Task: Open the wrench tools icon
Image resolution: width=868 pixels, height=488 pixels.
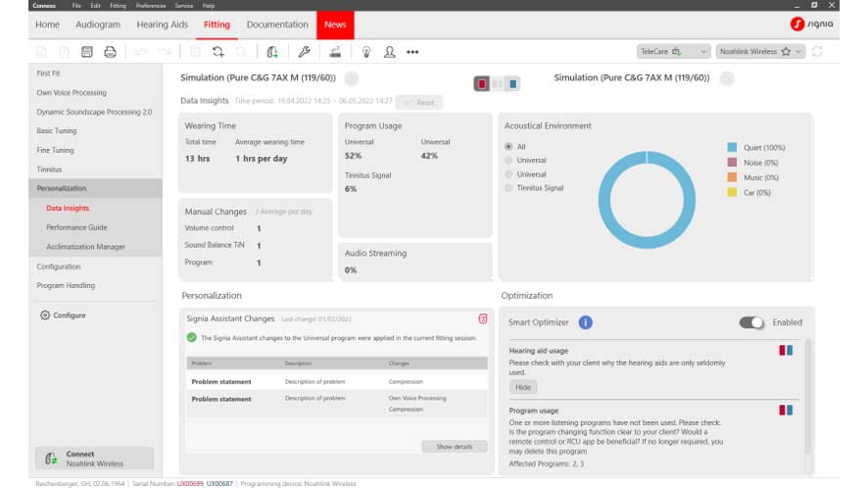Action: [304, 52]
